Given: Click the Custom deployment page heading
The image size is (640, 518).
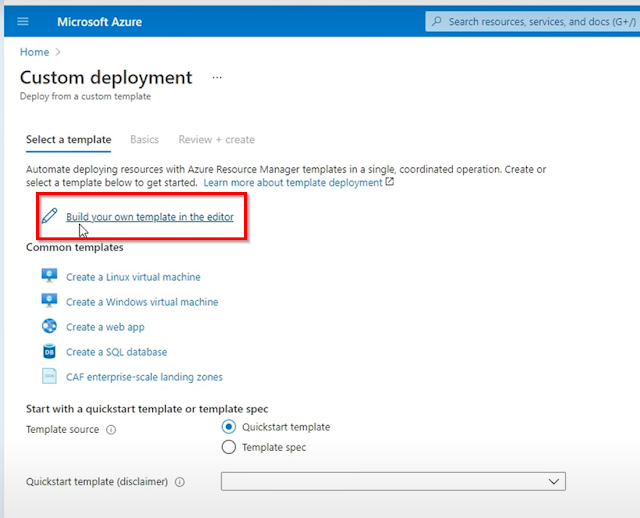Looking at the screenshot, I should tap(106, 78).
